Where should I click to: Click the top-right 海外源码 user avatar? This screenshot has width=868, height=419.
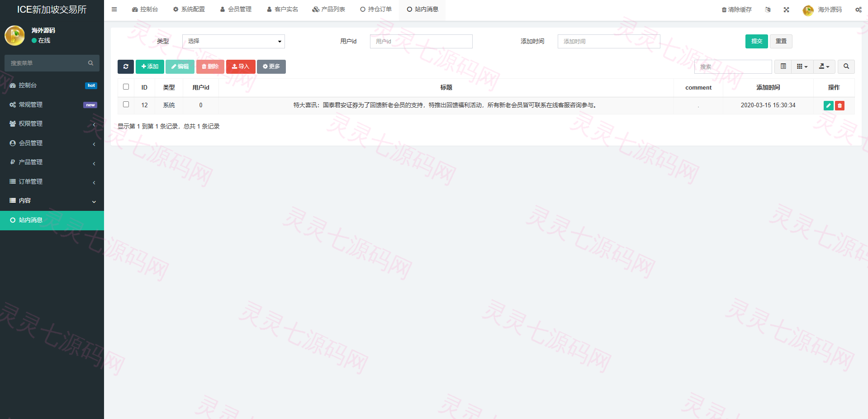coord(808,10)
